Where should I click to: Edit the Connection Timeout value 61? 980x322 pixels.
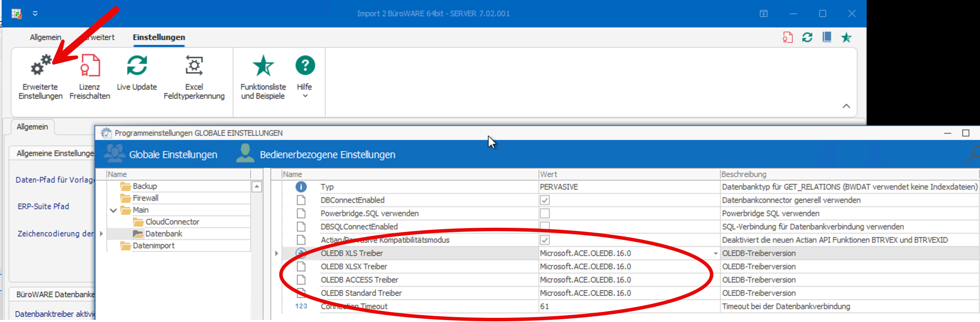click(629, 306)
